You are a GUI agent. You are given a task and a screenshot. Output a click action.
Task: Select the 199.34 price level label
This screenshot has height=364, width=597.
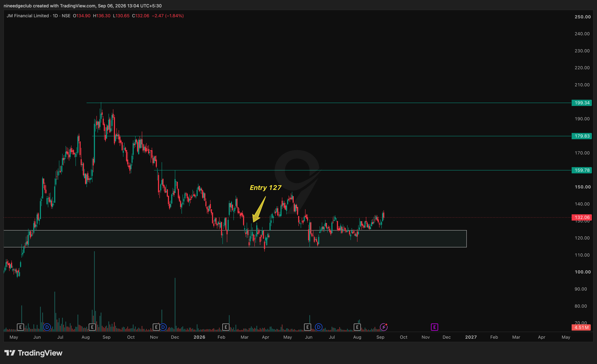pyautogui.click(x=582, y=103)
